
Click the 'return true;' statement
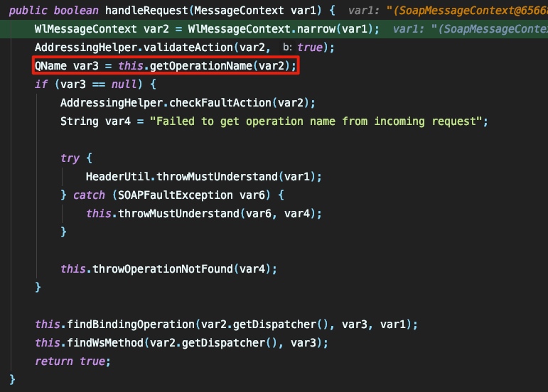[73, 361]
